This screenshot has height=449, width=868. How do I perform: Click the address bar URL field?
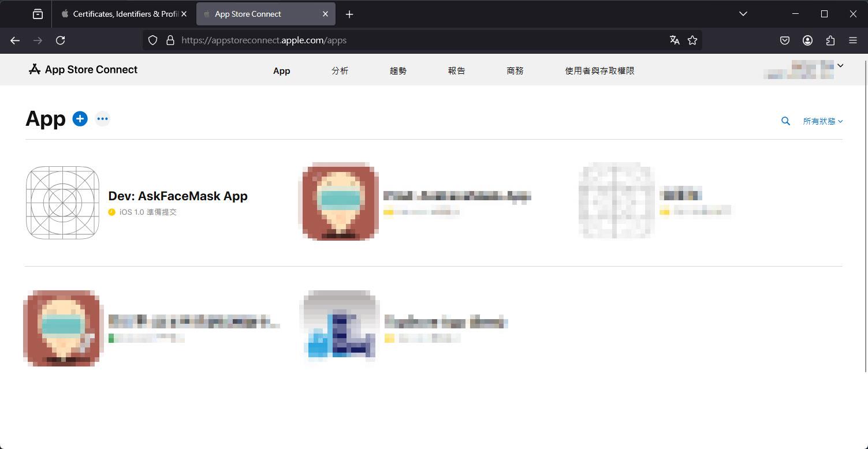coord(422,40)
